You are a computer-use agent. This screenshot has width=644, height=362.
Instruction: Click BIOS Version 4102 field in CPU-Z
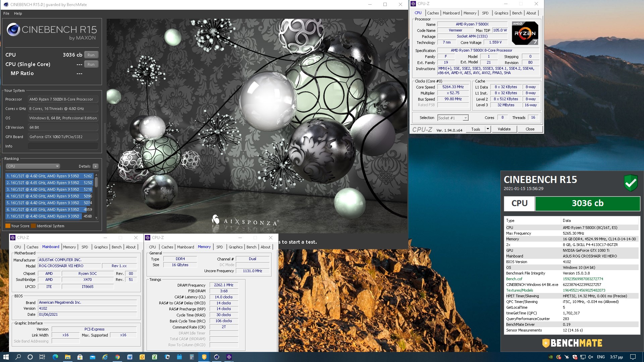87,309
